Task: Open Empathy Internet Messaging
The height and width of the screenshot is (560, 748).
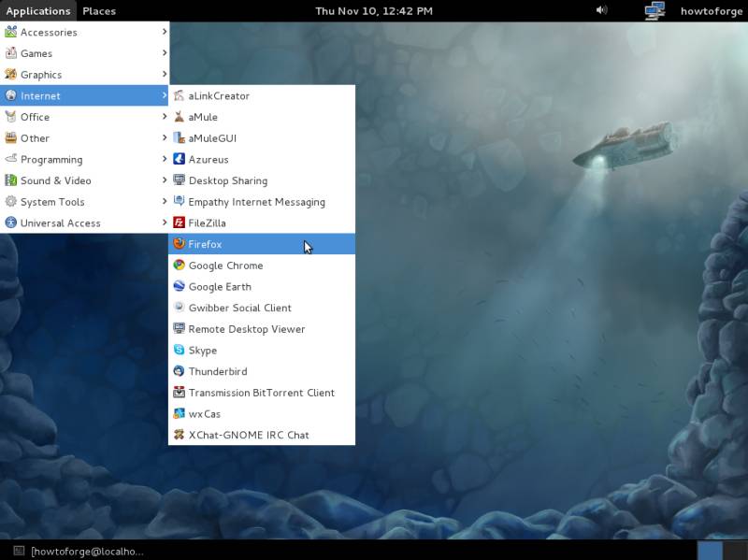Action: (x=262, y=201)
